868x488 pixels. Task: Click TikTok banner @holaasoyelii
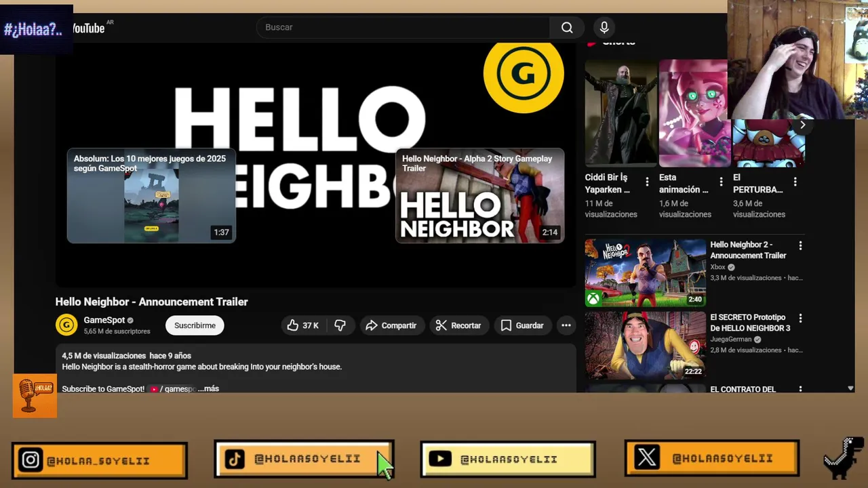[304, 459]
